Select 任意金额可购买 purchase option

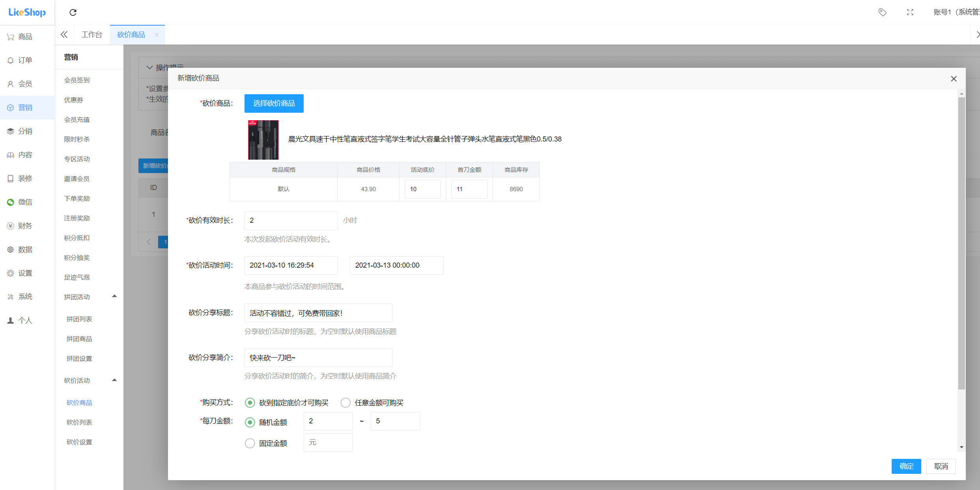(x=345, y=402)
